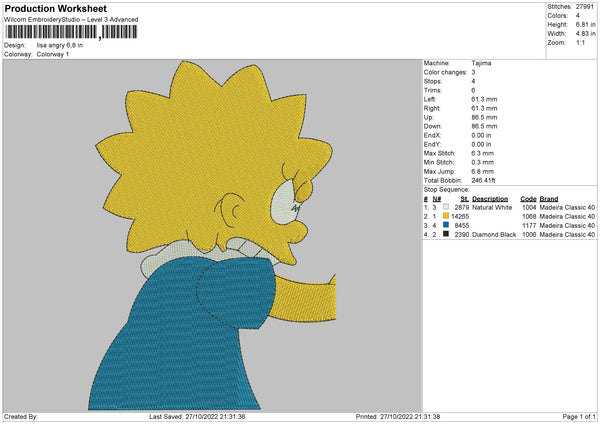Click the barcode under the worksheet title
Image resolution: width=600 pixels, height=424 pixels.
pos(71,32)
